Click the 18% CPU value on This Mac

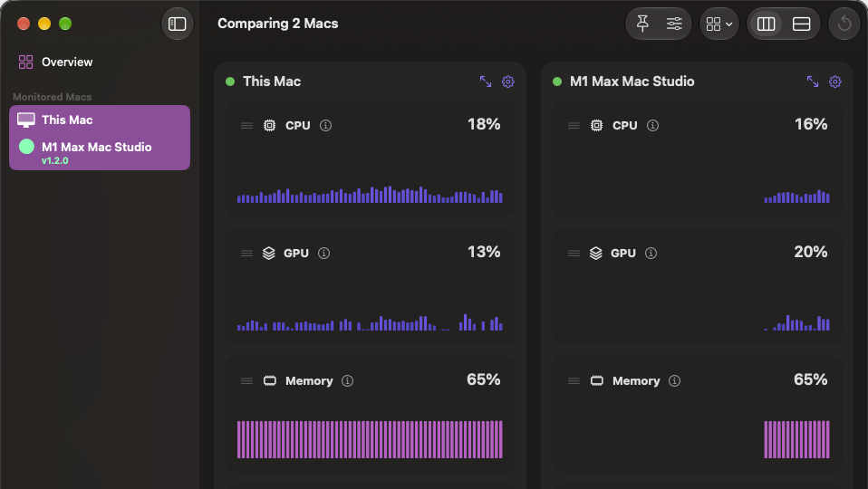tap(484, 124)
